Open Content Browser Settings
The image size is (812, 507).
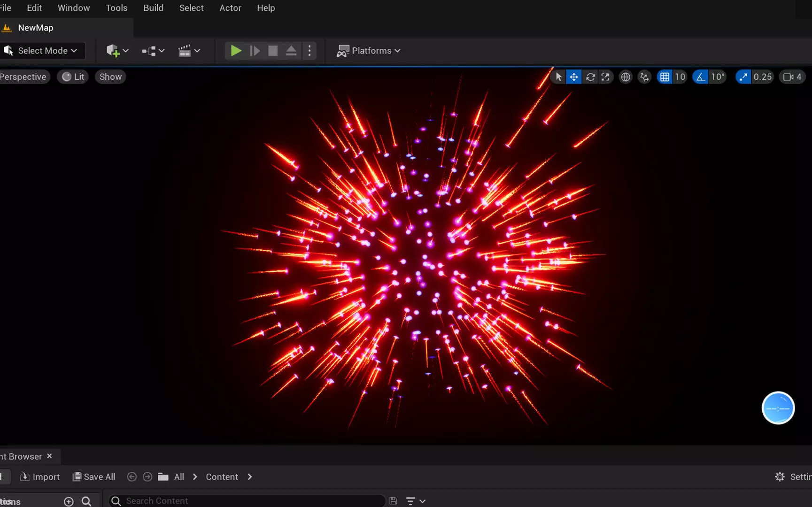coord(793,477)
